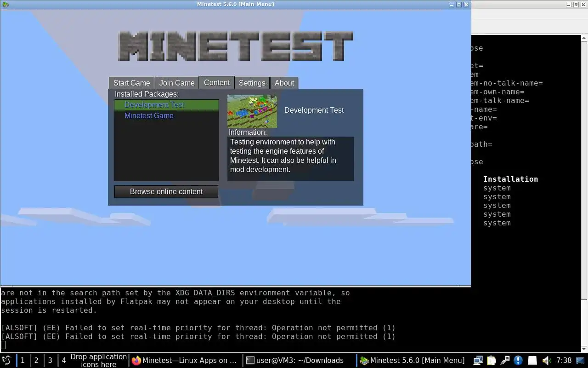The height and width of the screenshot is (368, 588).
Task: Switch to workspace 3
Action: tap(50, 360)
